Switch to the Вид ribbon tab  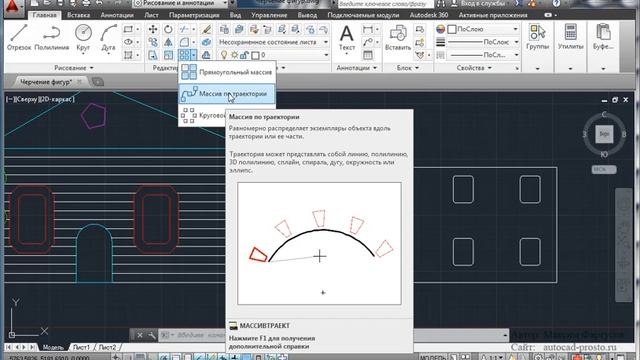tap(236, 15)
